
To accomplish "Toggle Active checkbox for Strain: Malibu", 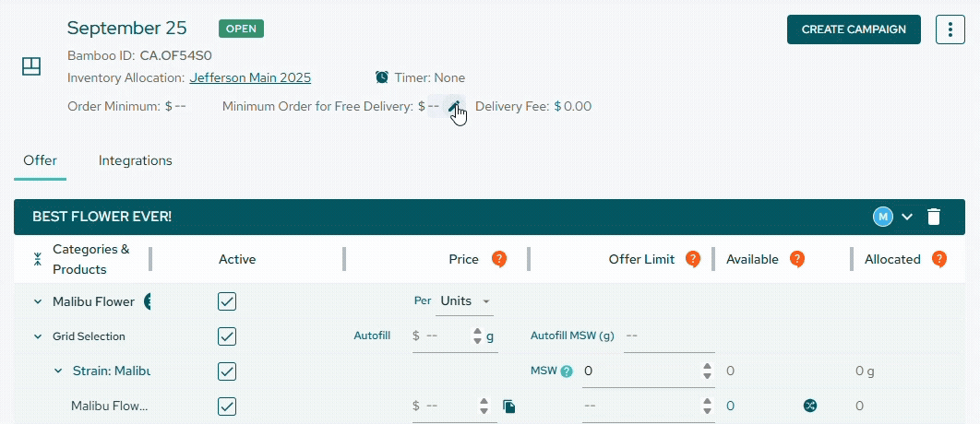I will [x=227, y=371].
